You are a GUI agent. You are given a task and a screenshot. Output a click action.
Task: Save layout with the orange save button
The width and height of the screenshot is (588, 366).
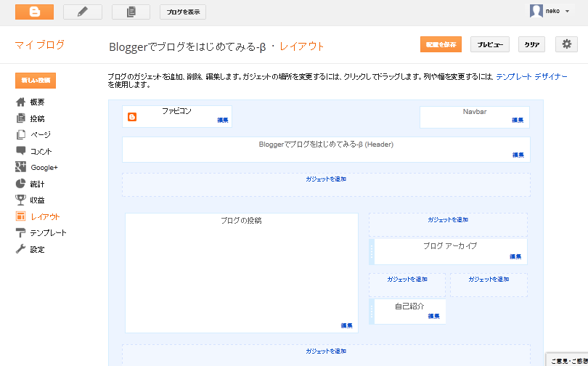(441, 44)
